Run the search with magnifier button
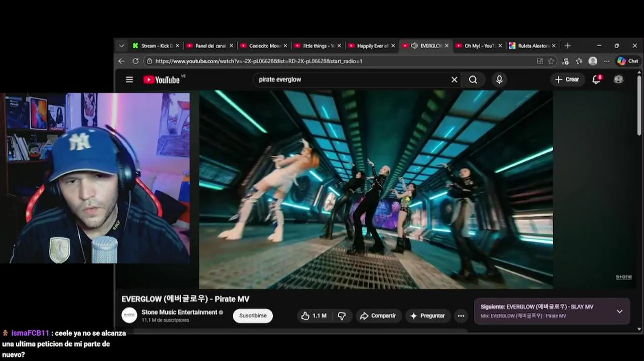Viewport: 644px width, 361px height. 473,79
